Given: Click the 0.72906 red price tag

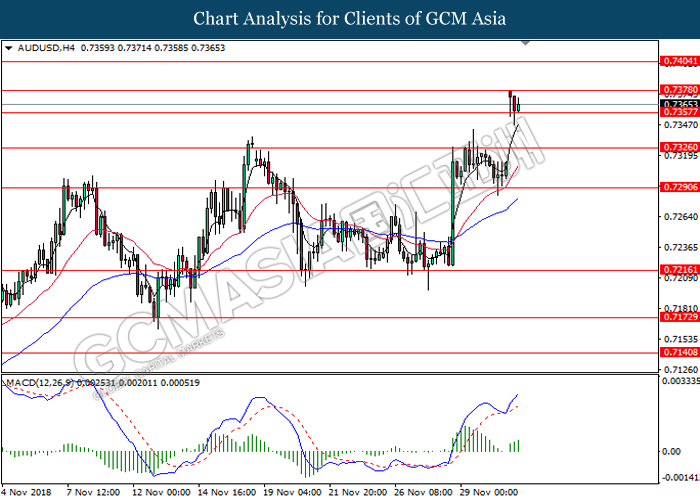Looking at the screenshot, I should pos(677,187).
